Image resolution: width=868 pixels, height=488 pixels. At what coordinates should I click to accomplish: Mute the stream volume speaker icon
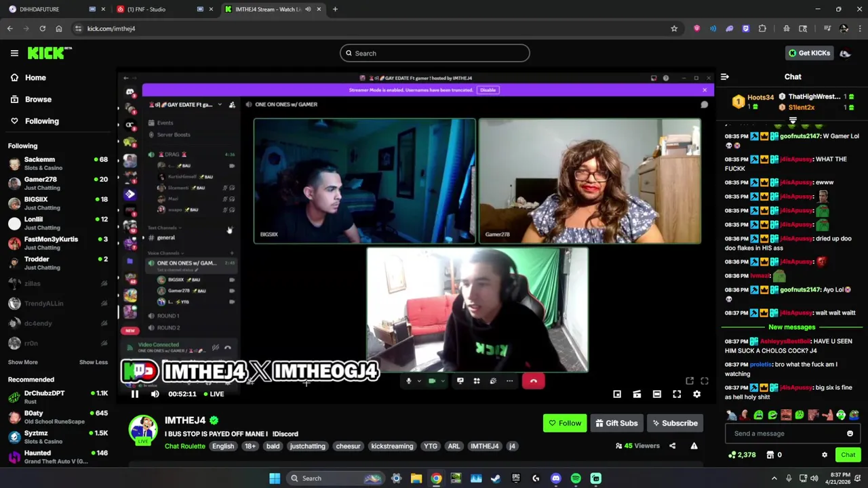155,394
